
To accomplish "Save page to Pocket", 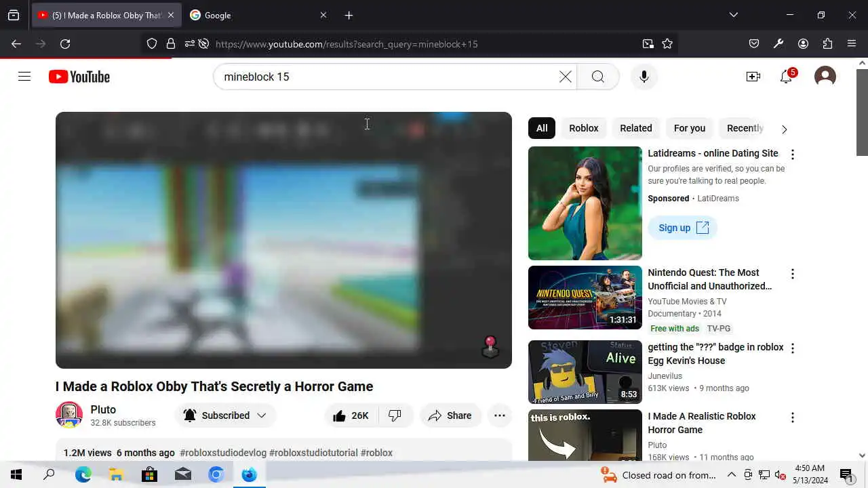I will pyautogui.click(x=754, y=43).
